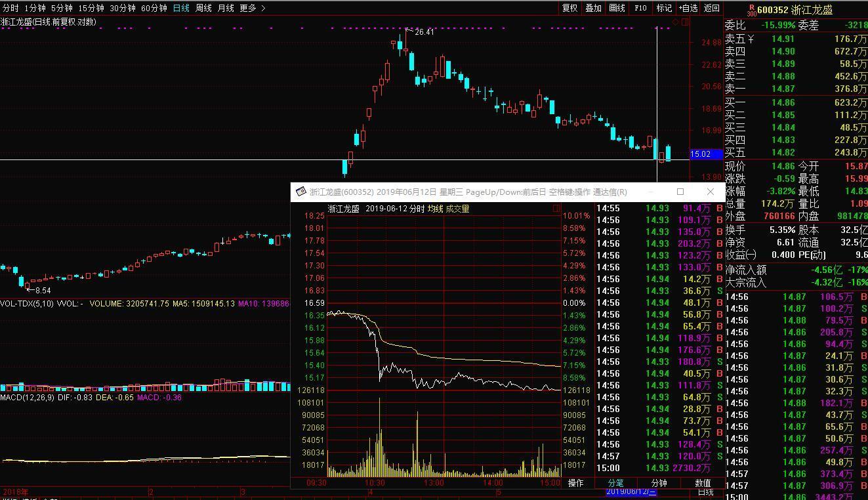Select the 5分钟 chart period
This screenshot has width=868, height=500.
point(62,8)
